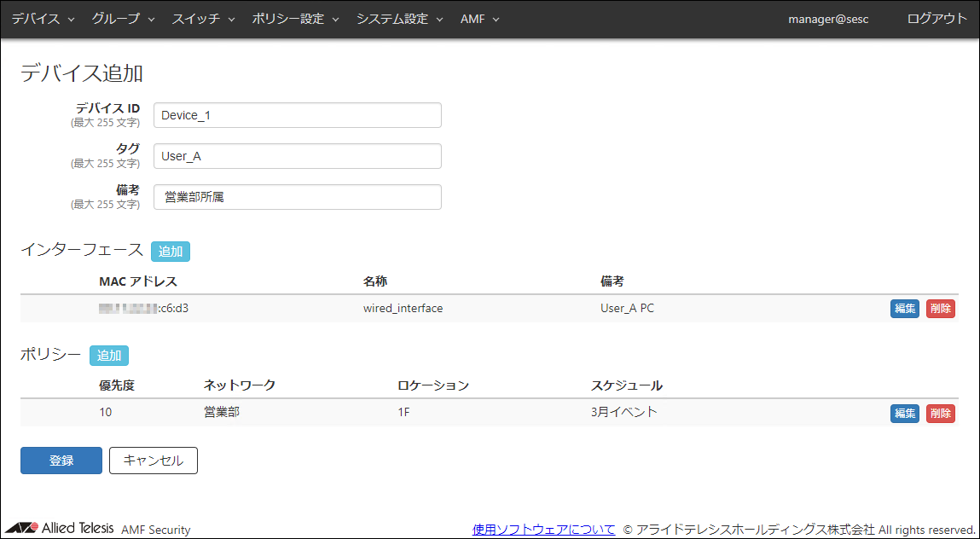Add a new interface with 追加 button

coord(171,252)
